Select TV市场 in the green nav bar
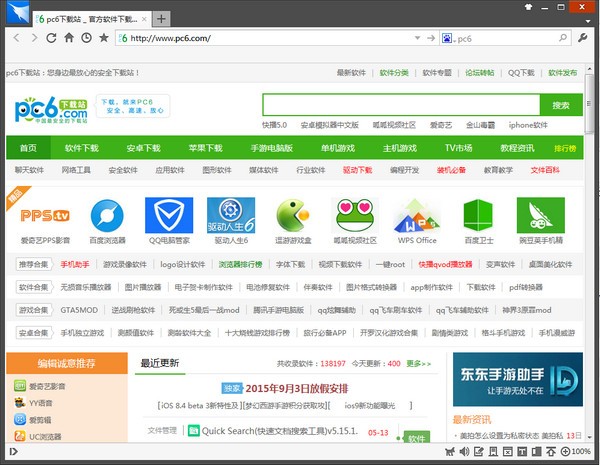 458,148
